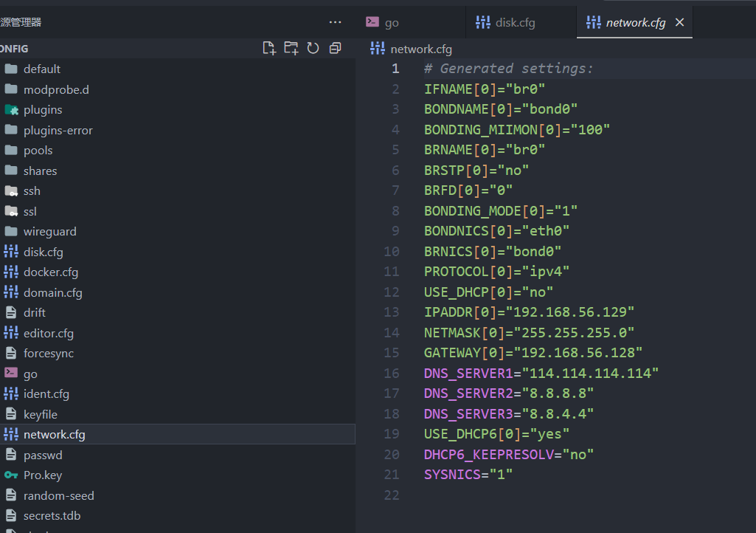Click the New File icon in explorer header
Image resolution: width=756 pixels, height=533 pixels.
click(269, 48)
